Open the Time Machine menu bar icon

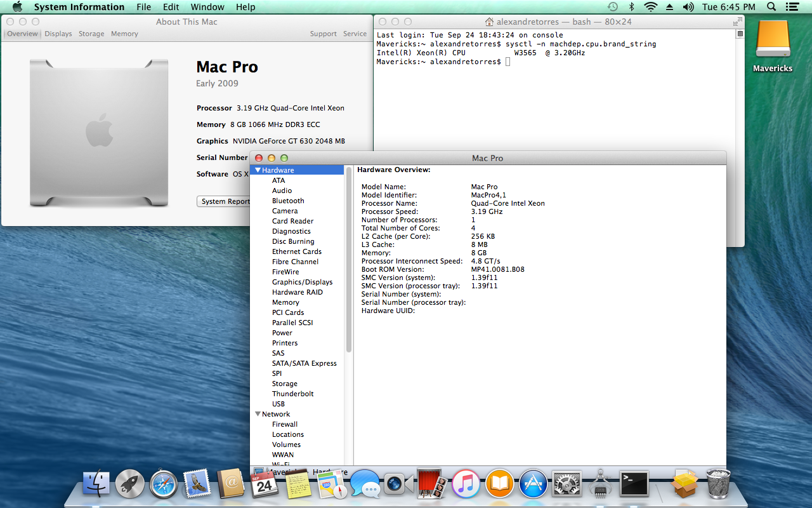pyautogui.click(x=612, y=7)
